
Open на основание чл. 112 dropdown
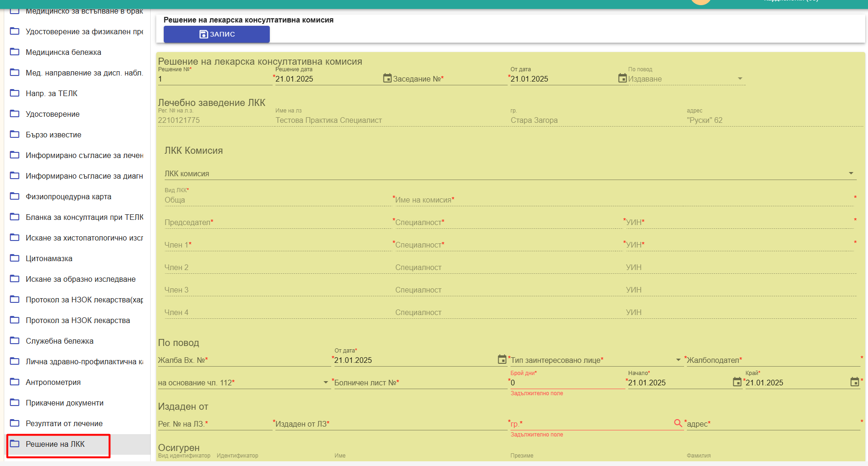326,383
